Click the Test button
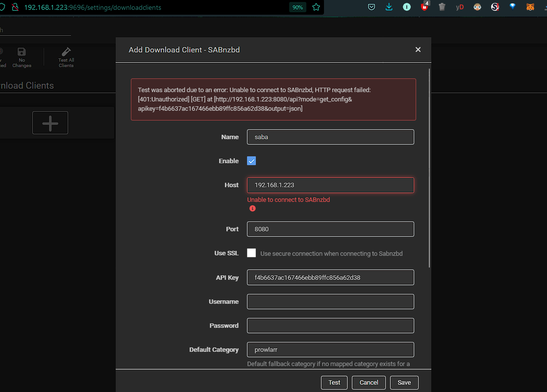This screenshot has height=392, width=547. pos(334,383)
